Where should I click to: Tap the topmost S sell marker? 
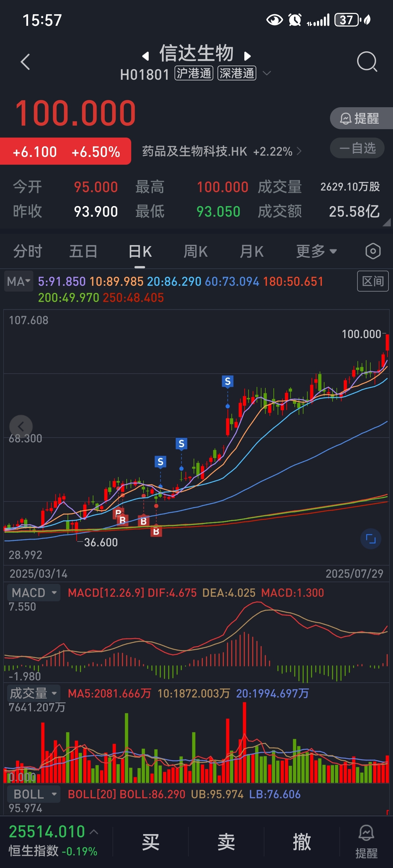point(228,381)
